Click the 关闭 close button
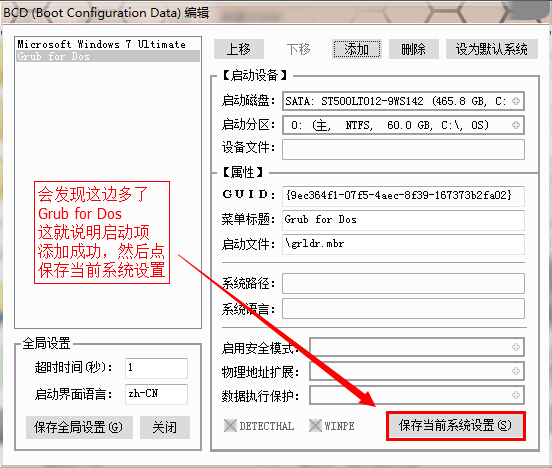This screenshot has width=552, height=468. click(x=164, y=428)
